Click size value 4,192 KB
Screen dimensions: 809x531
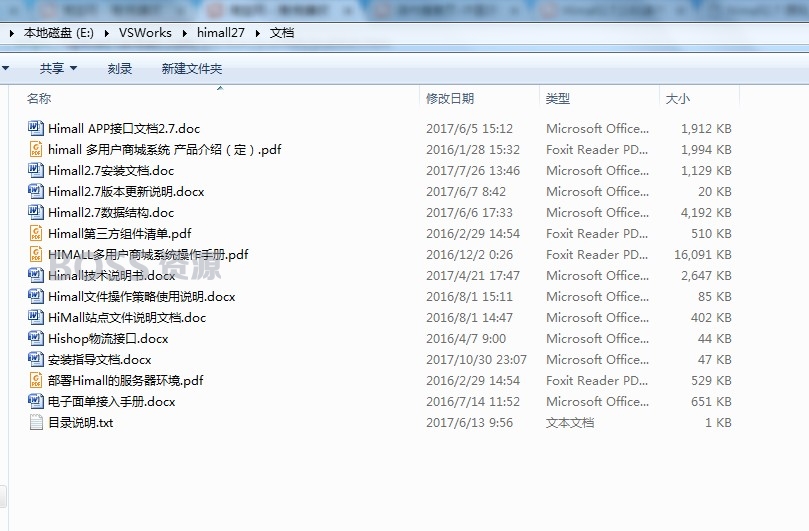pos(706,213)
